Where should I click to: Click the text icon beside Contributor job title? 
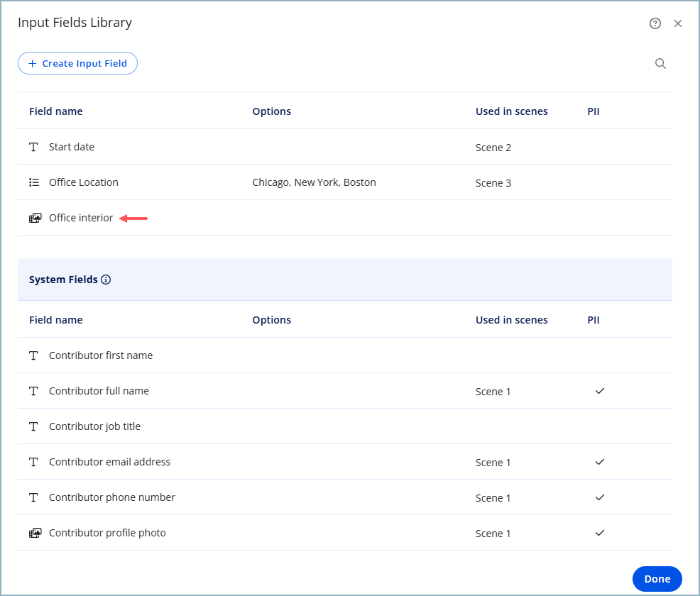point(33,426)
